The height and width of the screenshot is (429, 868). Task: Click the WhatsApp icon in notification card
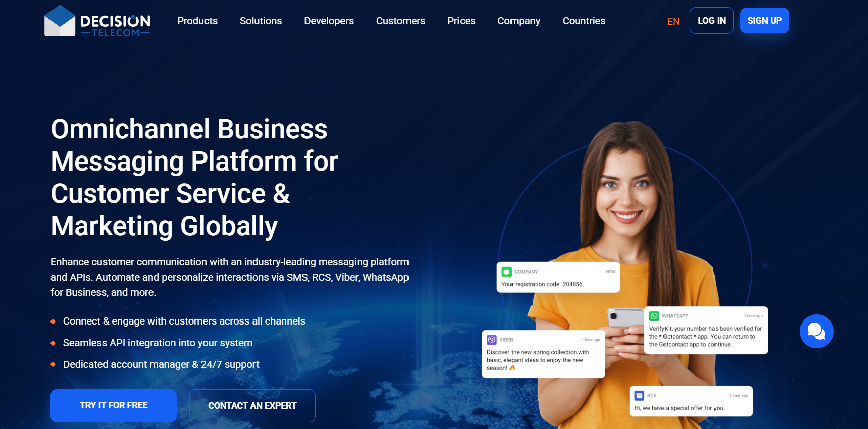pos(654,316)
